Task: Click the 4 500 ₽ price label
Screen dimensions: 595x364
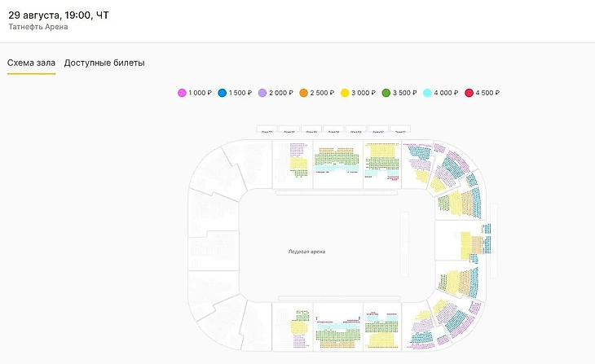Action: coord(488,93)
